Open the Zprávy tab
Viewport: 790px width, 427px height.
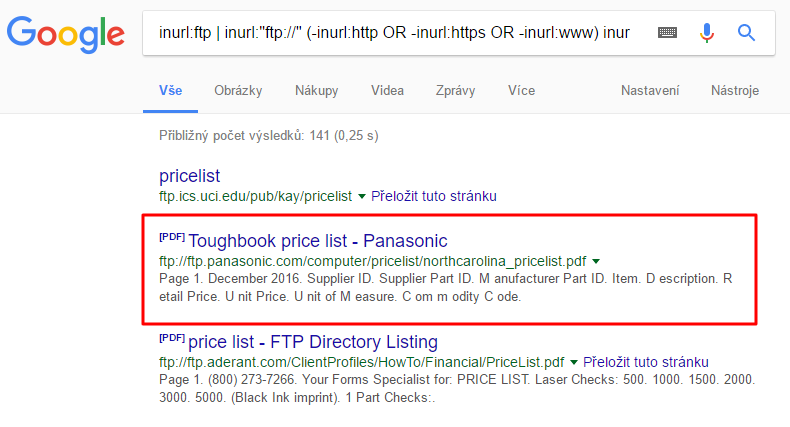point(455,91)
